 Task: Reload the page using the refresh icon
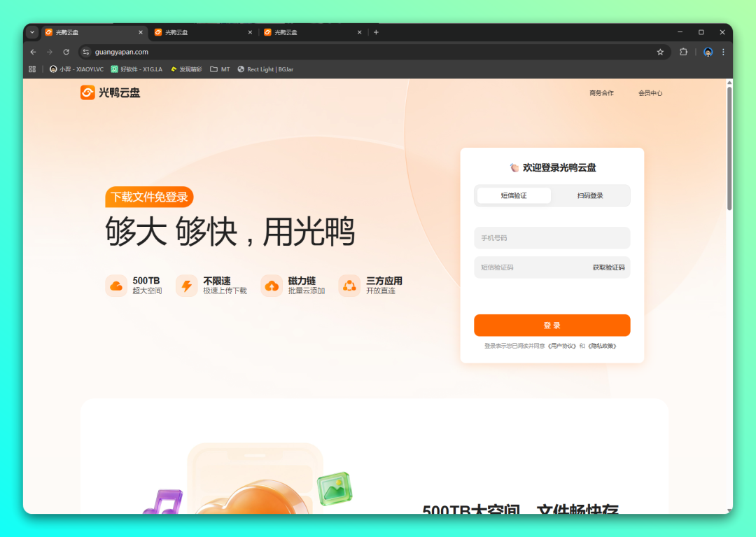point(66,52)
